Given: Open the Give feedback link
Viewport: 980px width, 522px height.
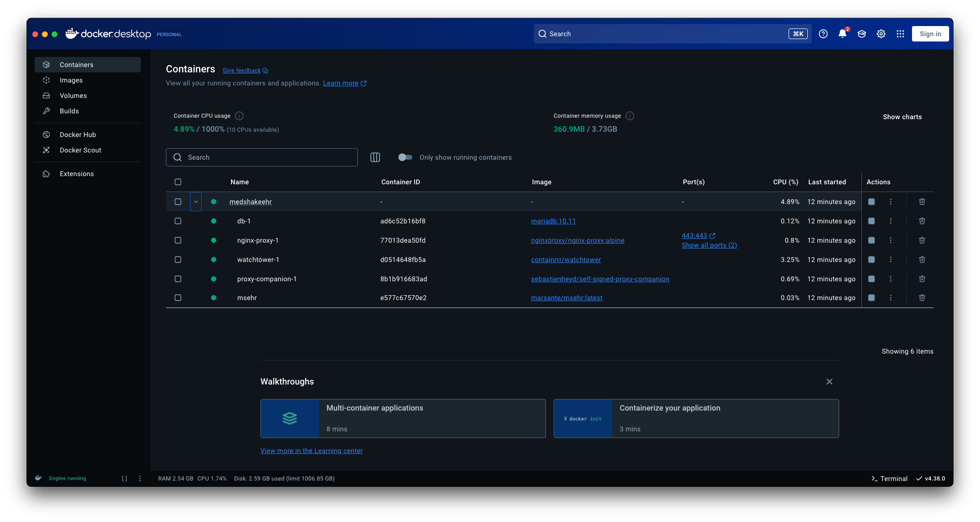Looking at the screenshot, I should click(245, 70).
